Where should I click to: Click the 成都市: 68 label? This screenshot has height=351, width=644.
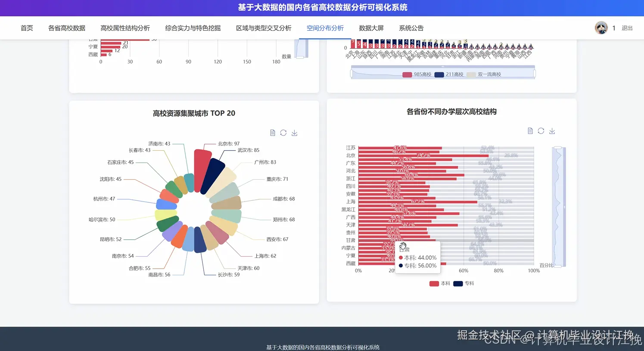point(284,199)
